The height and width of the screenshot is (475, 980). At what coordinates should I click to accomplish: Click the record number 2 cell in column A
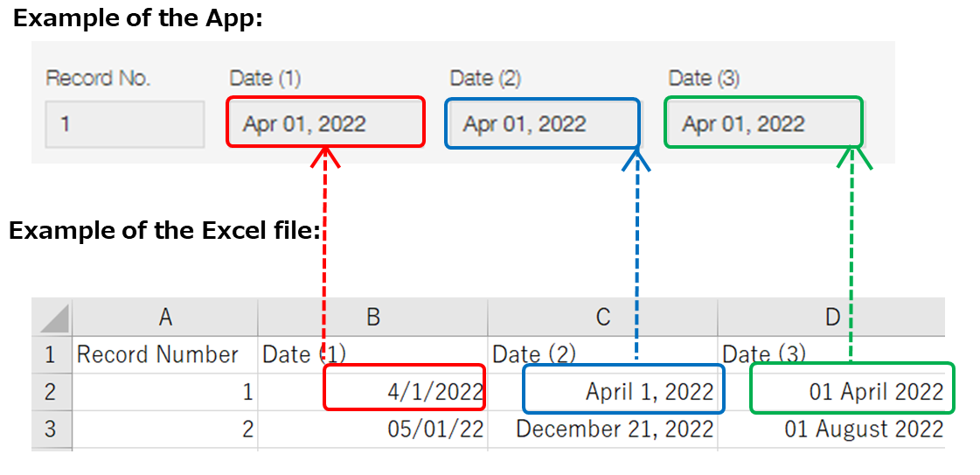[165, 429]
